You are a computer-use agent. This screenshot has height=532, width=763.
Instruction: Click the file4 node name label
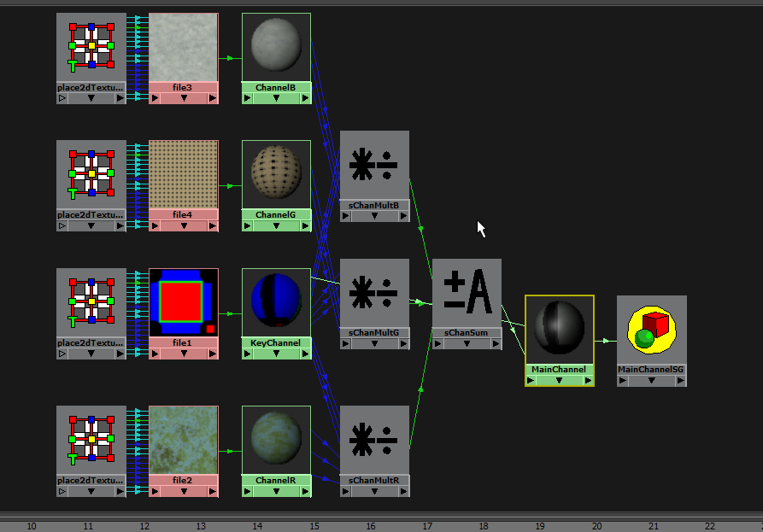coord(183,214)
